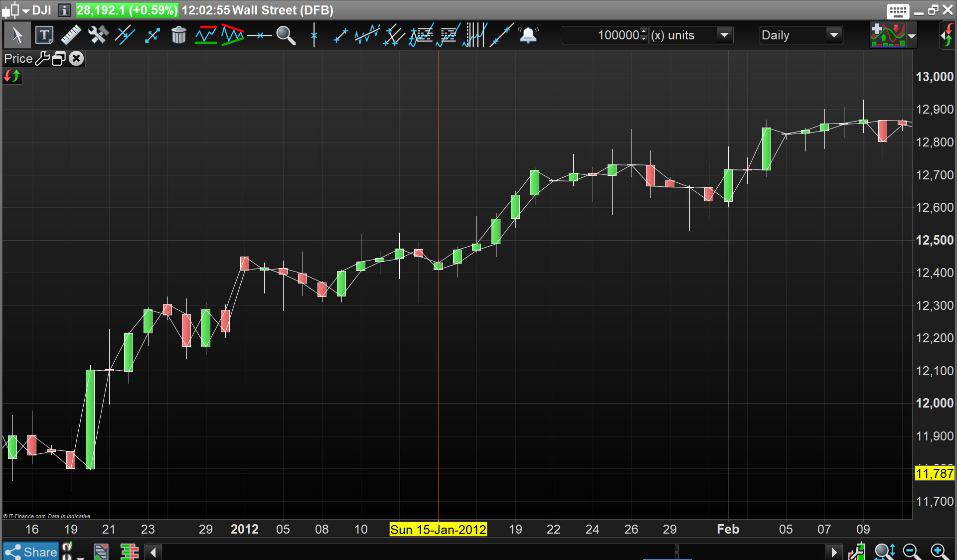957x560 pixels.
Task: Select the arrow cursor mode
Action: pos(17,35)
